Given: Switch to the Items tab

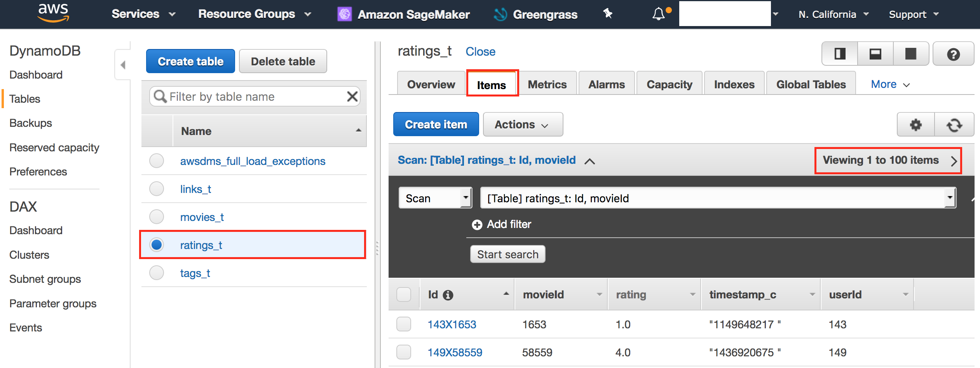Looking at the screenshot, I should (492, 84).
